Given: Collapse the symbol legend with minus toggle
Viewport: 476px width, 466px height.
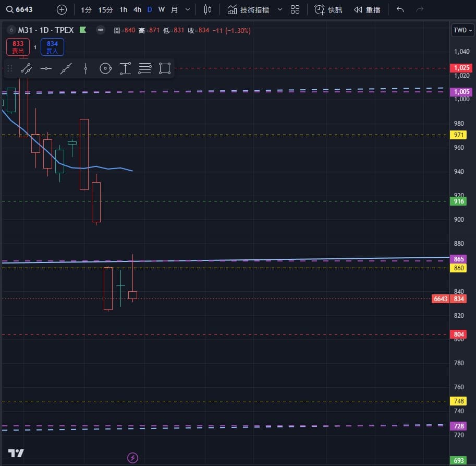Looking at the screenshot, I should point(101,30).
